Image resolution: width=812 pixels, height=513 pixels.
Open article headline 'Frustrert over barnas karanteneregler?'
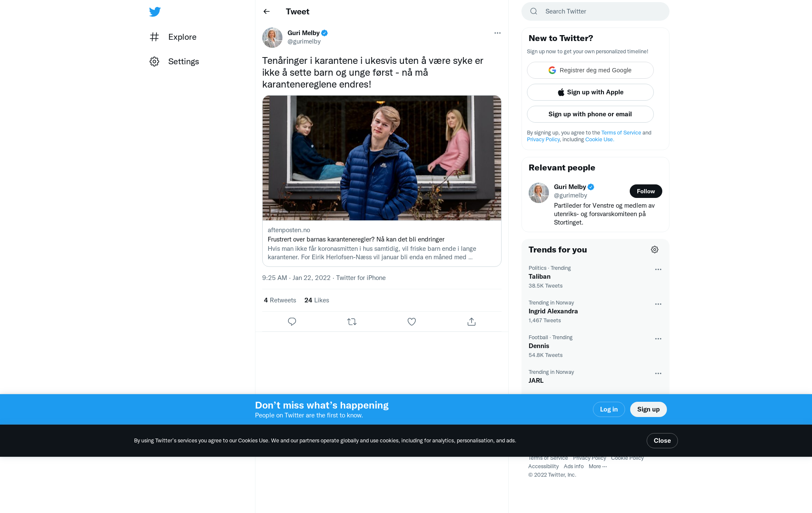point(356,239)
